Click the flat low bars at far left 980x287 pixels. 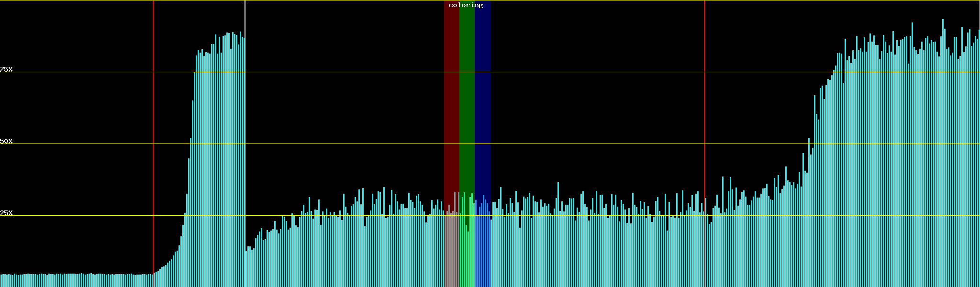coord(72,280)
